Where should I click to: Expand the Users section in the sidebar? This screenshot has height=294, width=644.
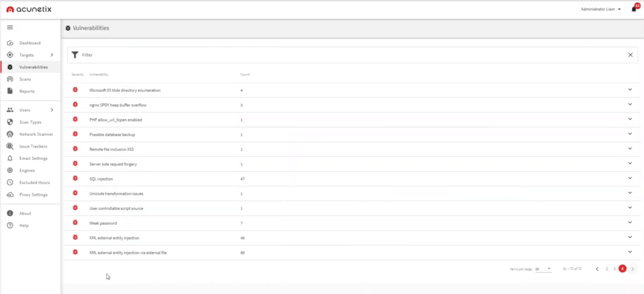(x=26, y=110)
